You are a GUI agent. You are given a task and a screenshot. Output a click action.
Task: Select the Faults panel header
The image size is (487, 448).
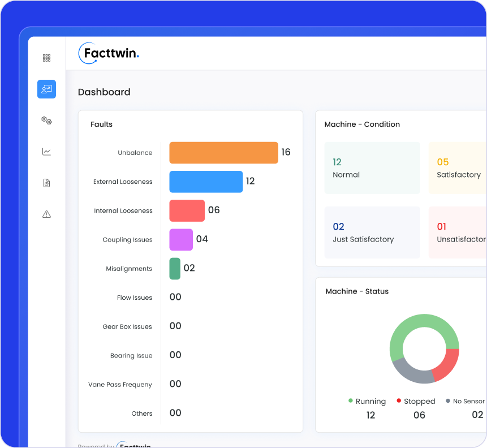point(101,124)
